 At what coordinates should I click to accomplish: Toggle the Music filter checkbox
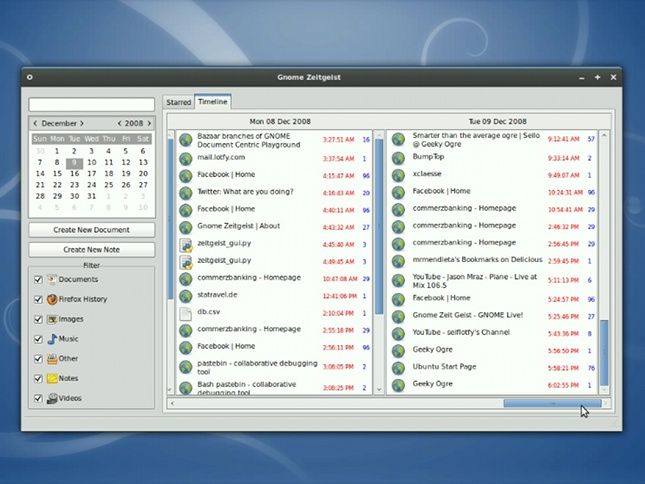pos(38,339)
